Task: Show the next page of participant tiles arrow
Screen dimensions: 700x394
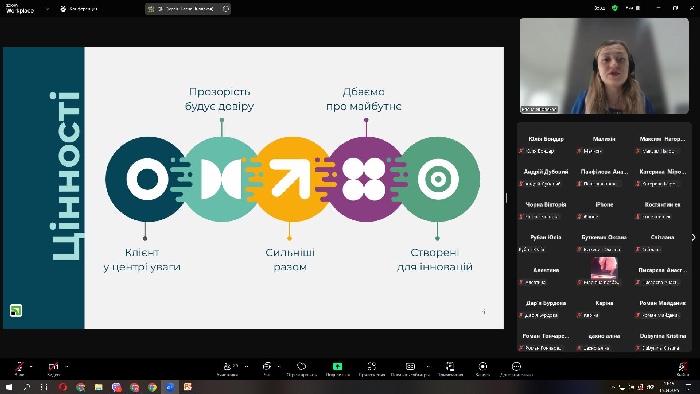Action: pos(693,237)
